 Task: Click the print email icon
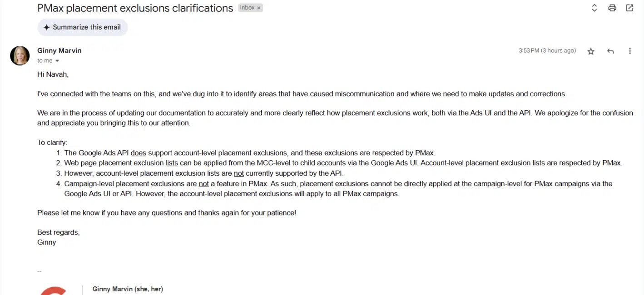(x=612, y=8)
